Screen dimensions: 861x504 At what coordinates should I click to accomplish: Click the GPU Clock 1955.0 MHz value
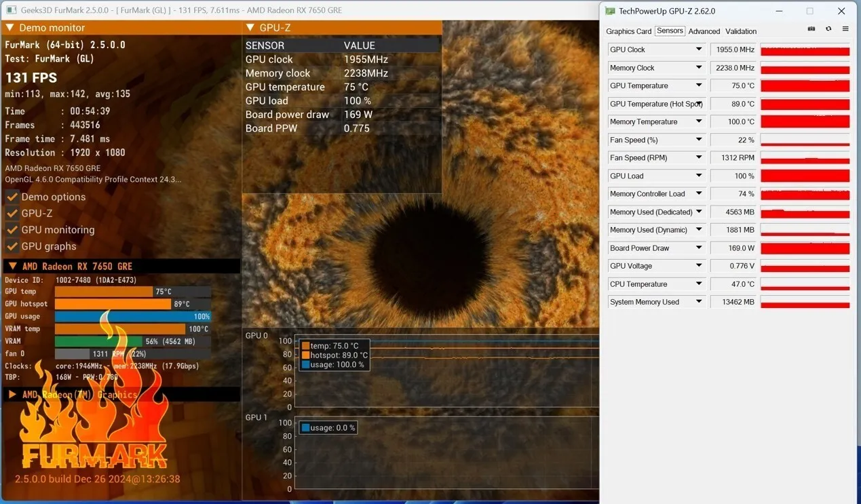(x=733, y=50)
